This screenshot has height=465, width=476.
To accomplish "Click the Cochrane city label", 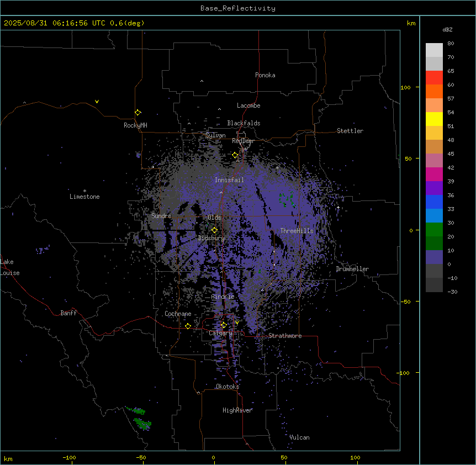I will 178,314.
